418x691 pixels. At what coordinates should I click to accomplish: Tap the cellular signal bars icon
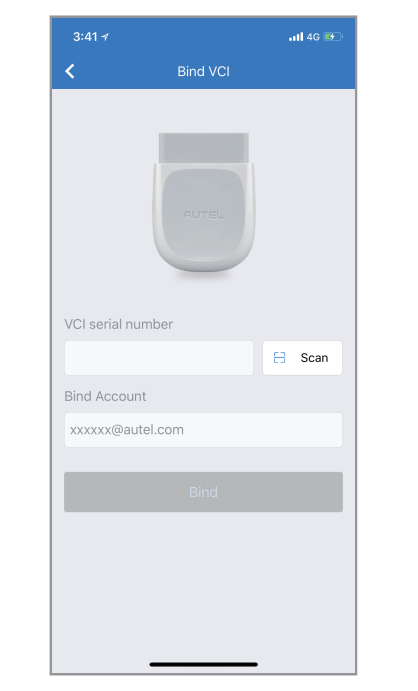[296, 37]
